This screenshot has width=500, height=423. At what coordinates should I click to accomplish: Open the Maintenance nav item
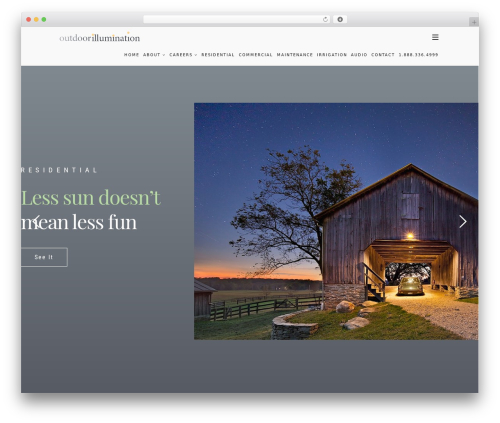295,55
